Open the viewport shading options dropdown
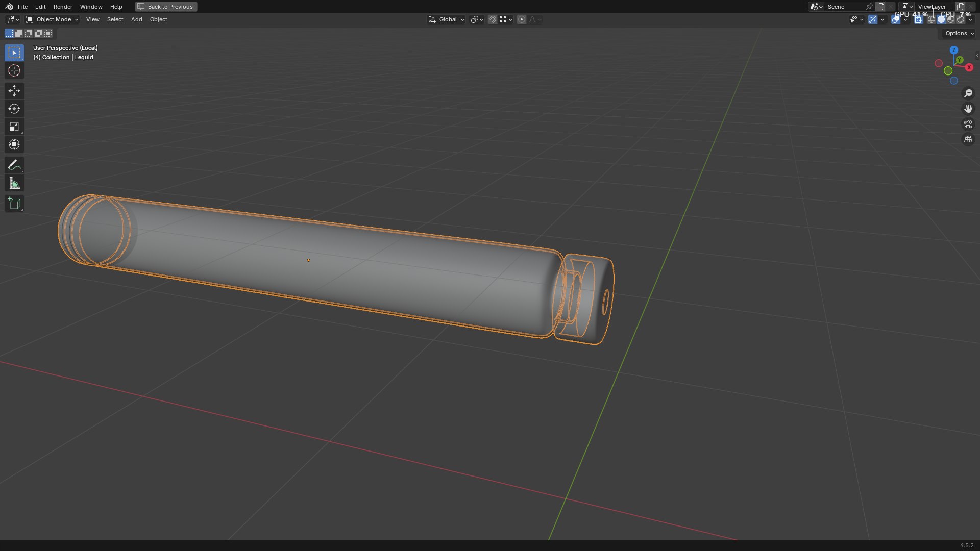Viewport: 980px width, 551px height. (970, 19)
